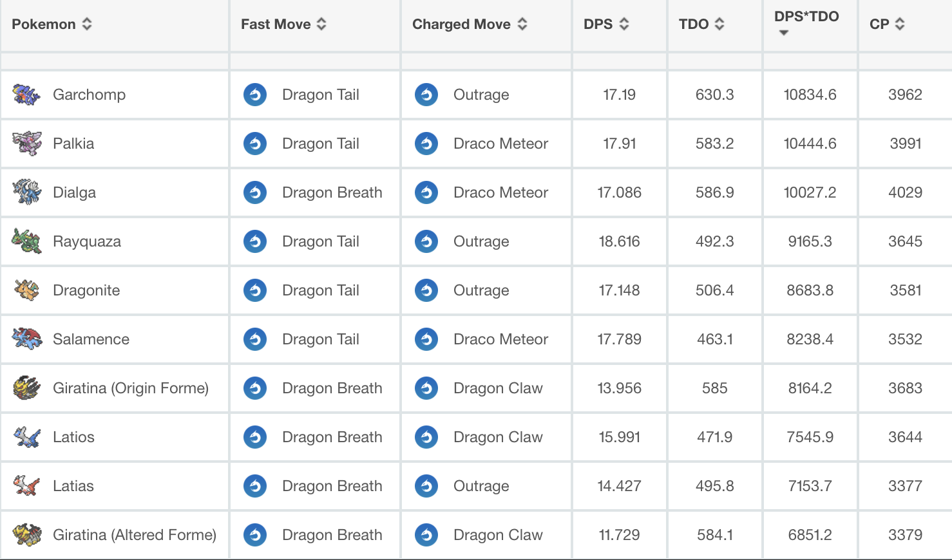Click dragon type icon beside Garchomp's Outrage
The width and height of the screenshot is (952, 560).
click(x=426, y=95)
